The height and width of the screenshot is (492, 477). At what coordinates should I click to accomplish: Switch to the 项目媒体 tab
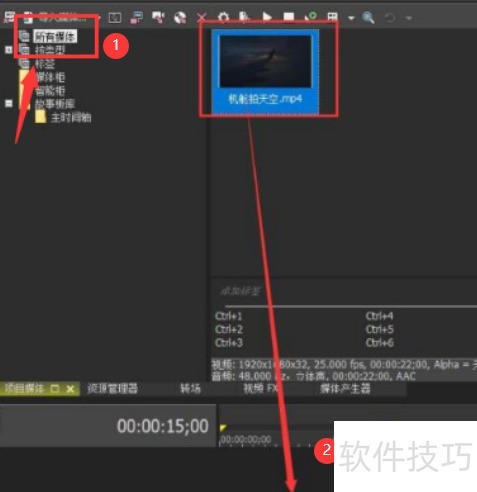point(24,389)
